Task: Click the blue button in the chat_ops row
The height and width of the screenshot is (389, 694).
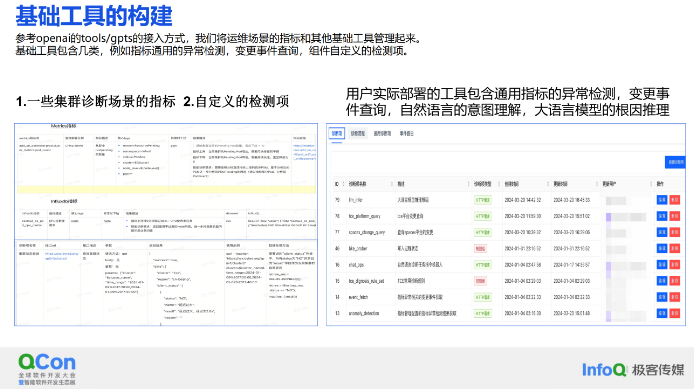Action: 662,265
